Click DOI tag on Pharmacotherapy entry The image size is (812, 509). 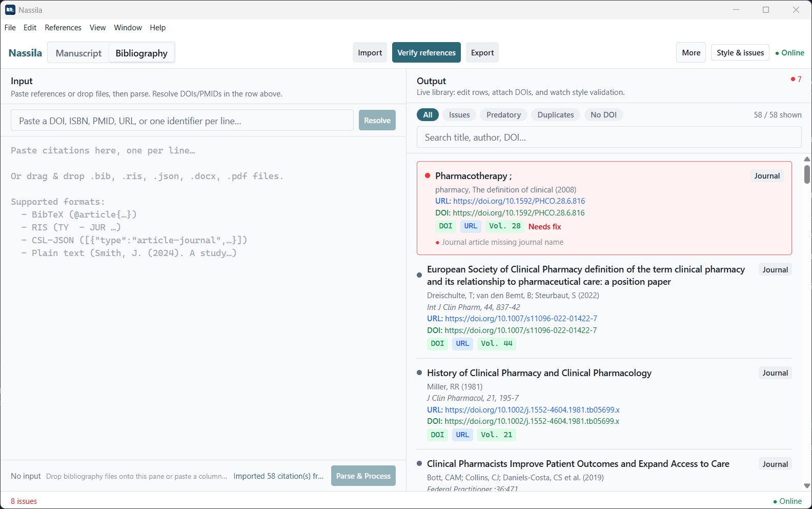pyautogui.click(x=445, y=226)
